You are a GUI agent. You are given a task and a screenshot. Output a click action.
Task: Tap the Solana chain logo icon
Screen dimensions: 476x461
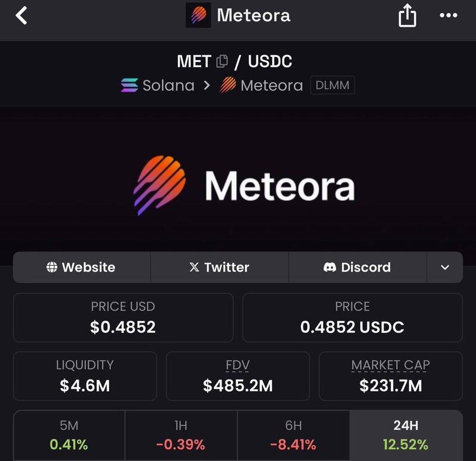(x=129, y=86)
